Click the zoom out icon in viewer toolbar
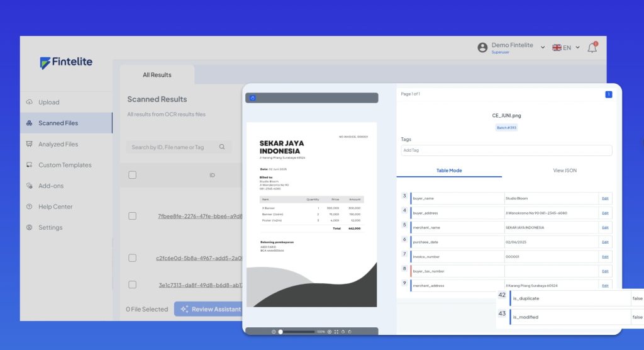 274,332
